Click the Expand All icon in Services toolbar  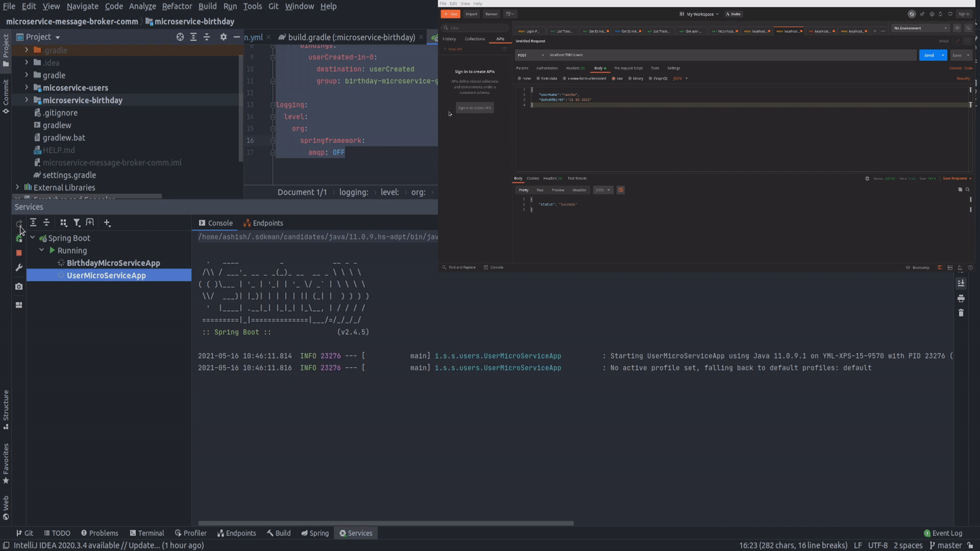33,223
